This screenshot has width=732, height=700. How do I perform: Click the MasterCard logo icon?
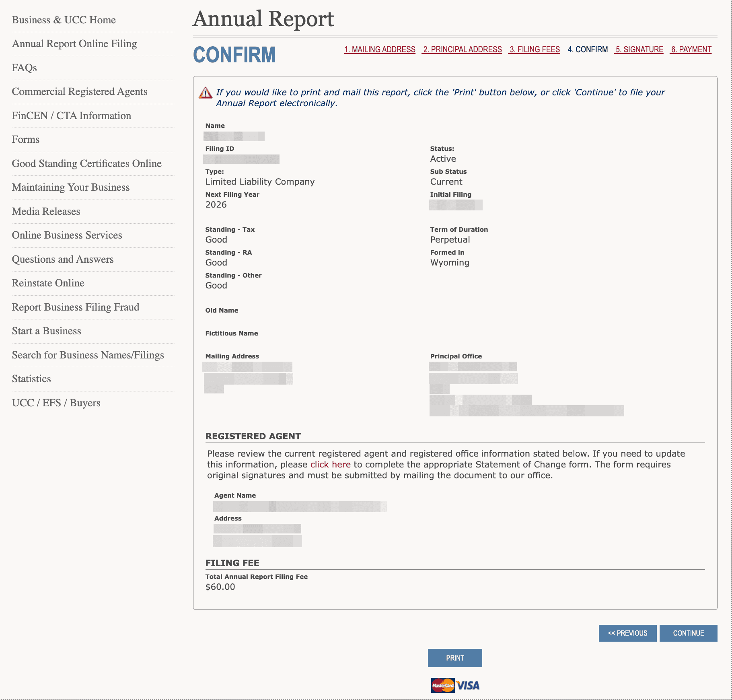[443, 685]
